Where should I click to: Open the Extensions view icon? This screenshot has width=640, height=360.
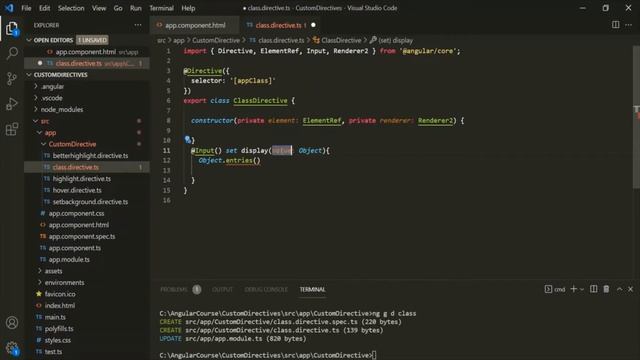click(12, 129)
